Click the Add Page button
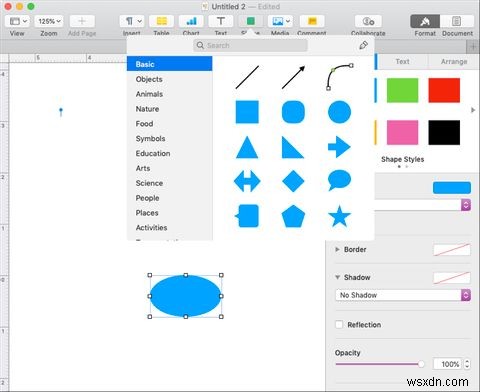The image size is (480, 392). [82, 21]
